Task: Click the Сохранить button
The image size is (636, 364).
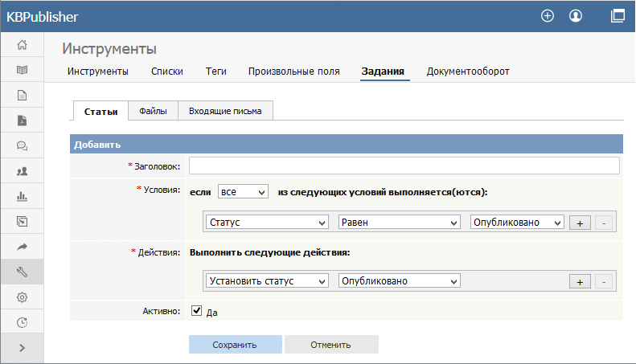Action: point(235,345)
